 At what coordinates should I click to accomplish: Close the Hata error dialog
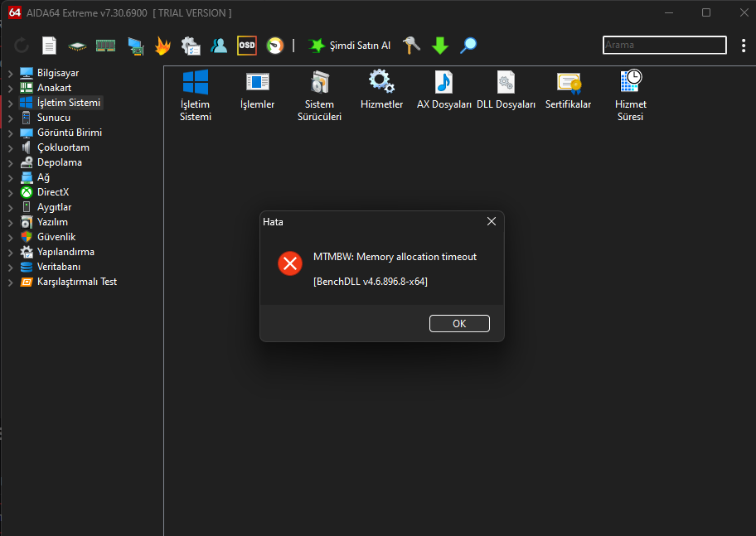click(x=492, y=221)
